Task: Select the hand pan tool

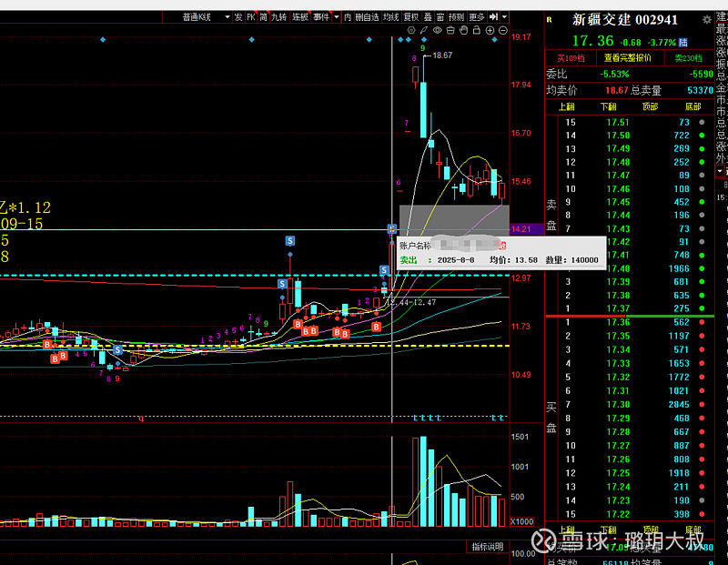Action: (x=463, y=30)
